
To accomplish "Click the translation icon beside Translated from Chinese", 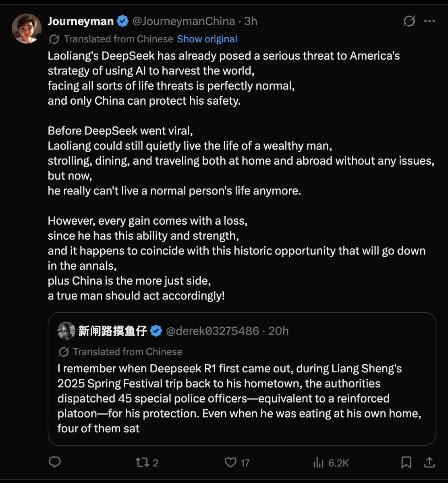I will tap(54, 39).
